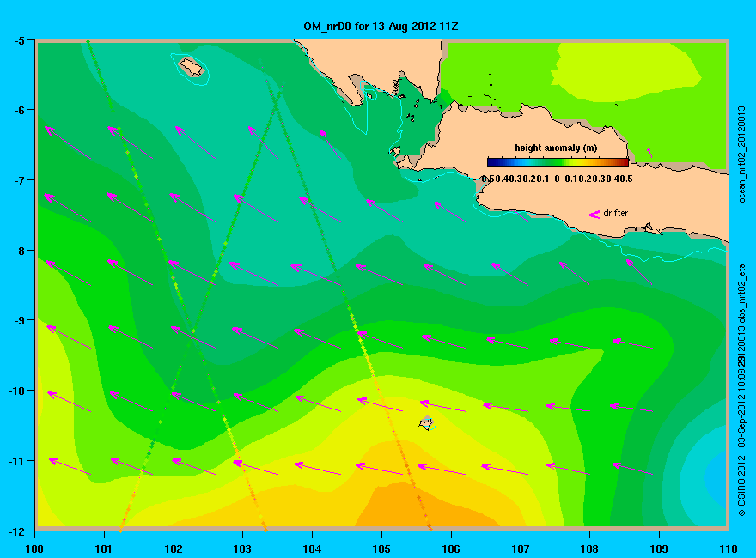Click the vertical "ocean_nrt02_20120813" label
Viewport: 756px width, 558px height.
pyautogui.click(x=742, y=155)
